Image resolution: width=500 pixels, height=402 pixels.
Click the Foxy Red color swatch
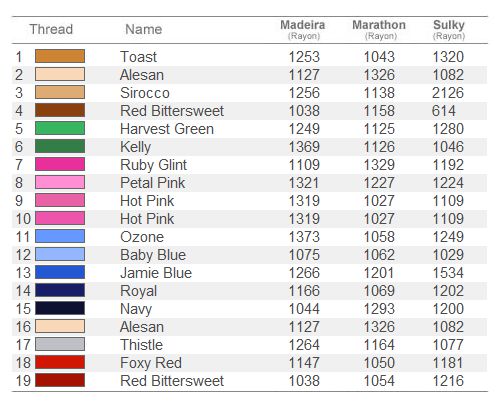tap(60, 362)
